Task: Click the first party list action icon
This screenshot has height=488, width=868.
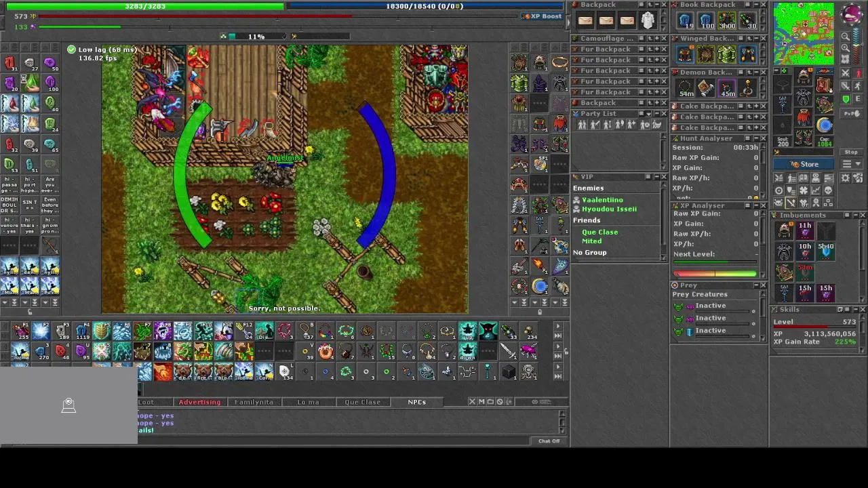Action: click(582, 125)
